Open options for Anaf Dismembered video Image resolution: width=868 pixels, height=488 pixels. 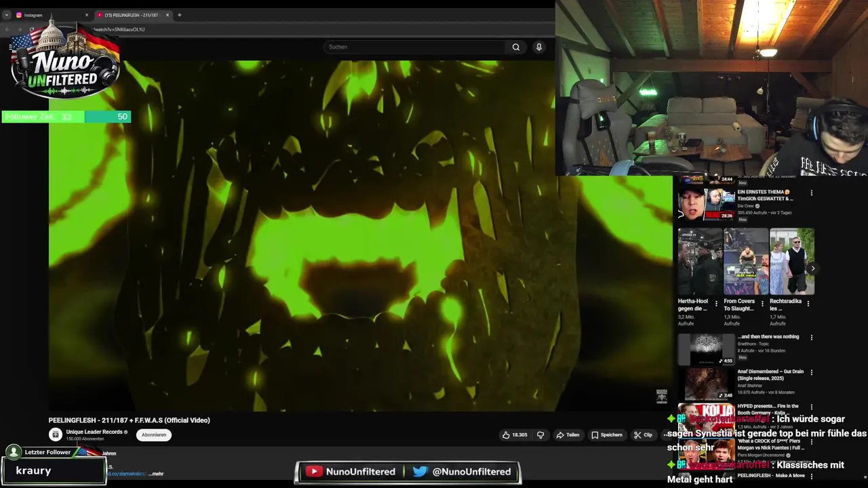[812, 372]
